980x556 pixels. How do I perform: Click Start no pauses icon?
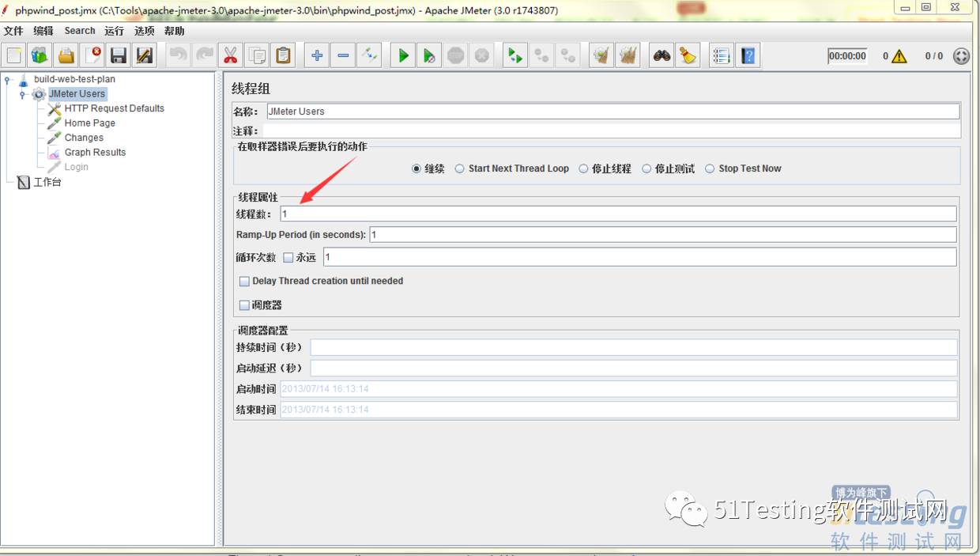429,55
